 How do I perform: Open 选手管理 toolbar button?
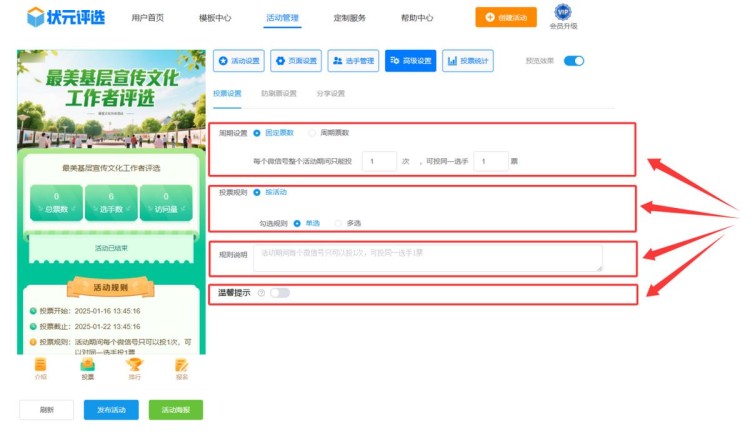[x=353, y=61]
